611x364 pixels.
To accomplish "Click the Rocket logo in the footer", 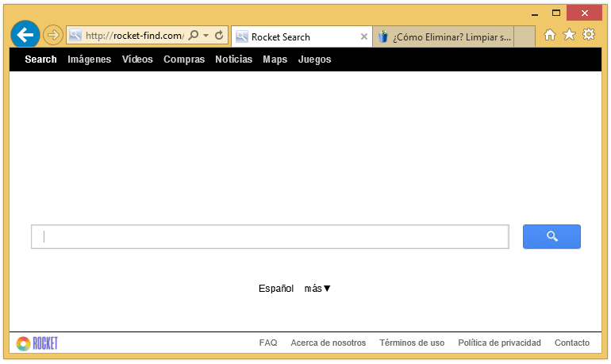I will 37,343.
